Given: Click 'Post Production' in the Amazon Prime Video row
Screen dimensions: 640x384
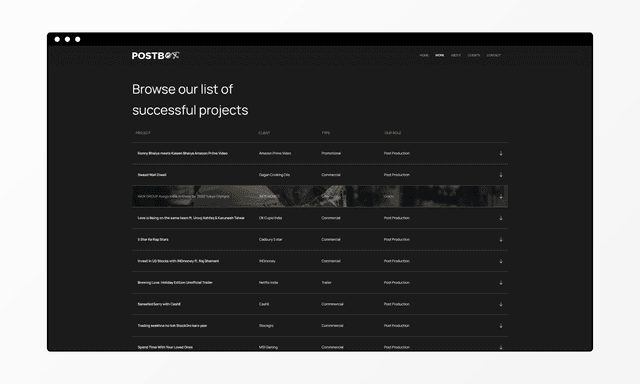Looking at the screenshot, I should (397, 153).
